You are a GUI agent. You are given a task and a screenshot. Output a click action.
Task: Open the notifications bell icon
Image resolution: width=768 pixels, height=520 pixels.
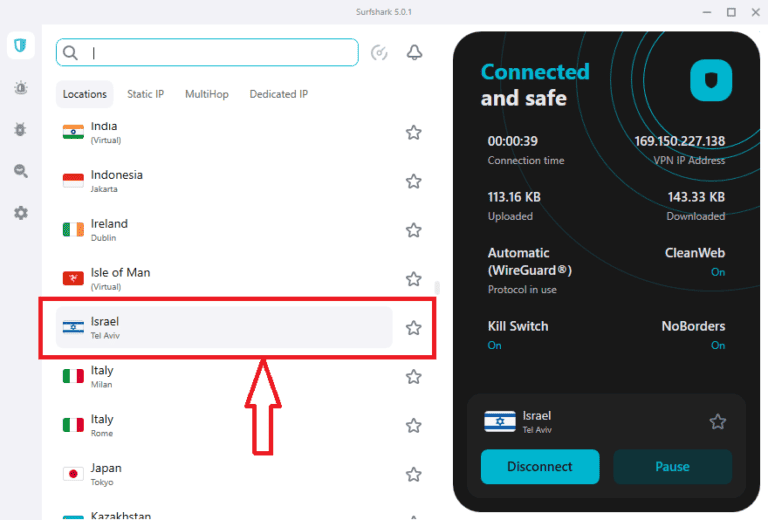(x=414, y=52)
